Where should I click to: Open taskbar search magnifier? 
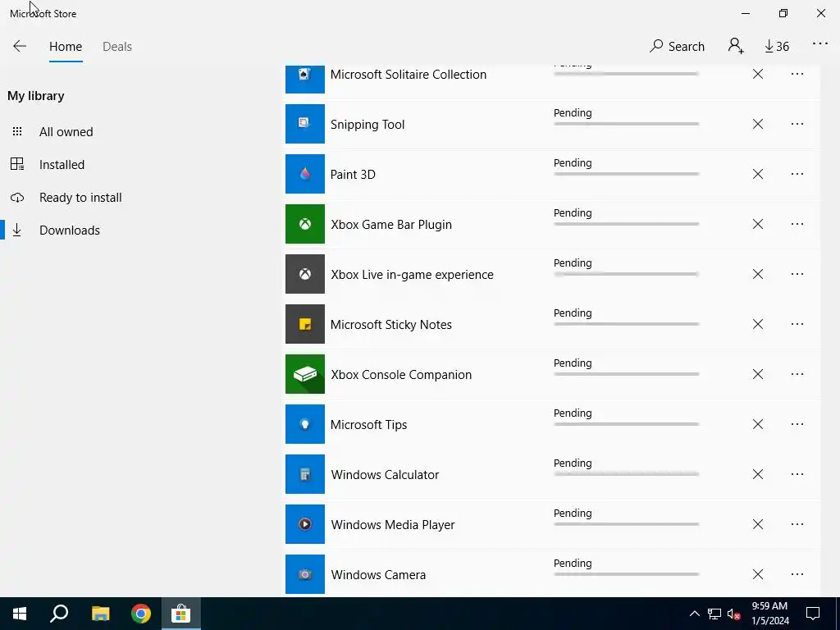59,614
